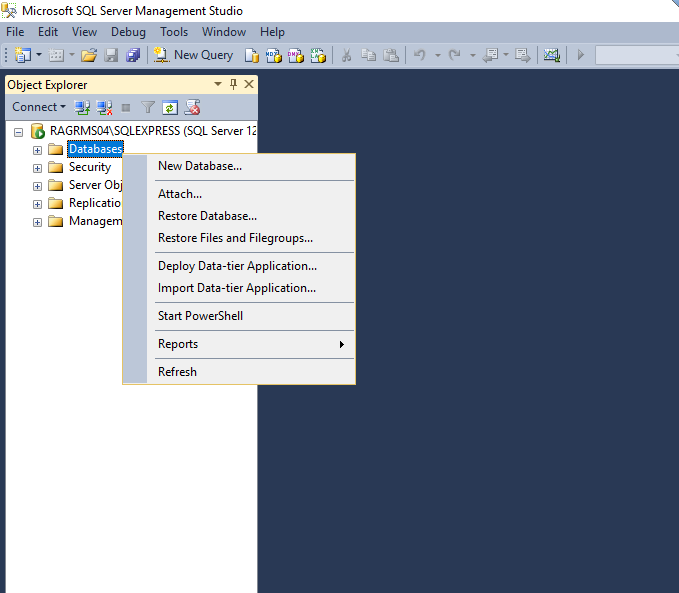Screen dimensions: 679x593
Task: Choose New Database... from context menu
Action: [x=251, y=166]
